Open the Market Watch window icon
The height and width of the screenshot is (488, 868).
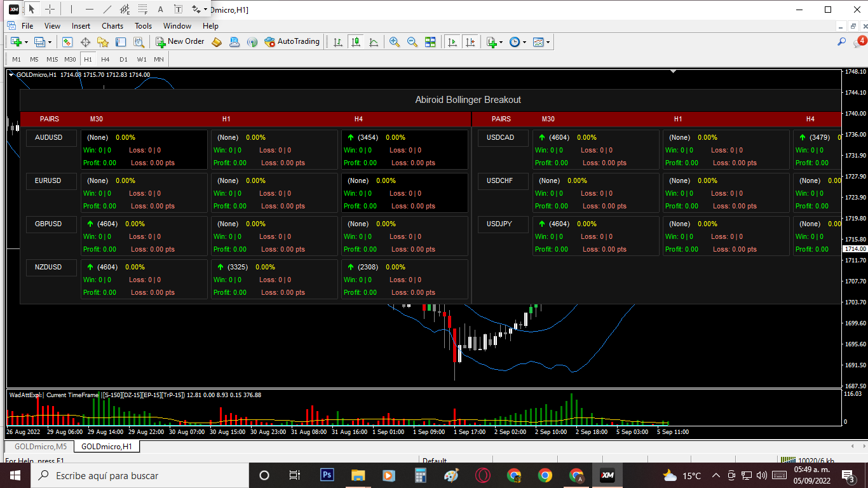coord(67,42)
